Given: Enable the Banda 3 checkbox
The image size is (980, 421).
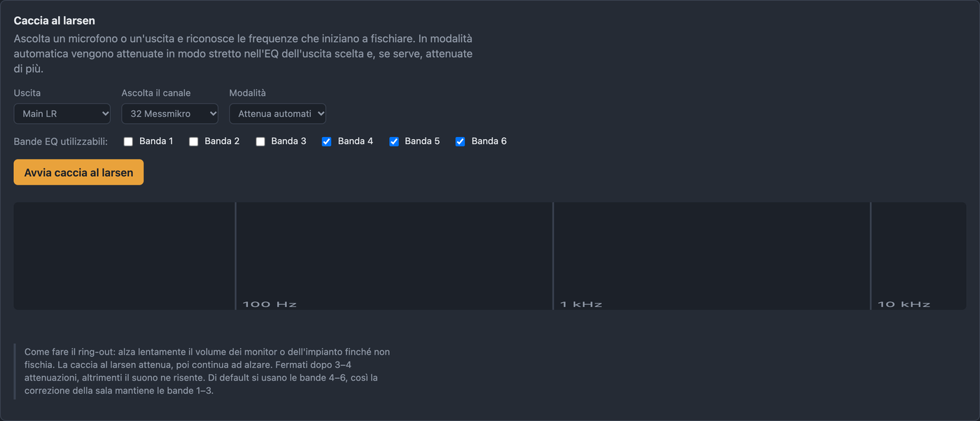Looking at the screenshot, I should (x=260, y=141).
